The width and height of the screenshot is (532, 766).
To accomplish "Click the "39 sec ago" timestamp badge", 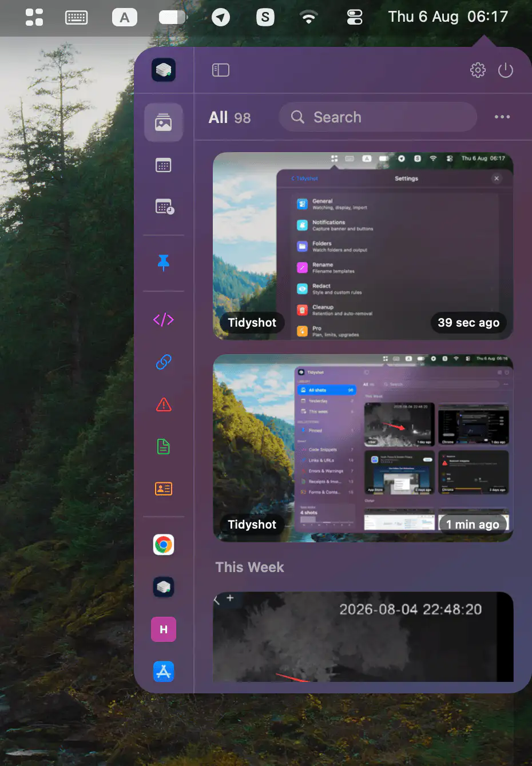I will coord(469,323).
